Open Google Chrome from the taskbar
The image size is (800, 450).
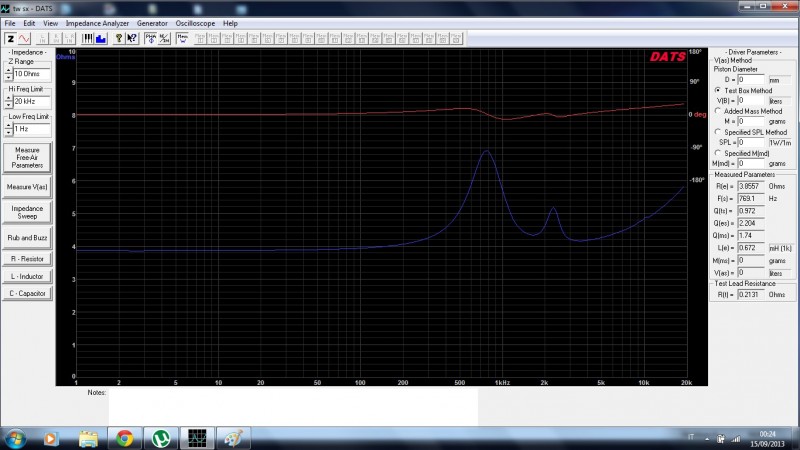point(124,438)
